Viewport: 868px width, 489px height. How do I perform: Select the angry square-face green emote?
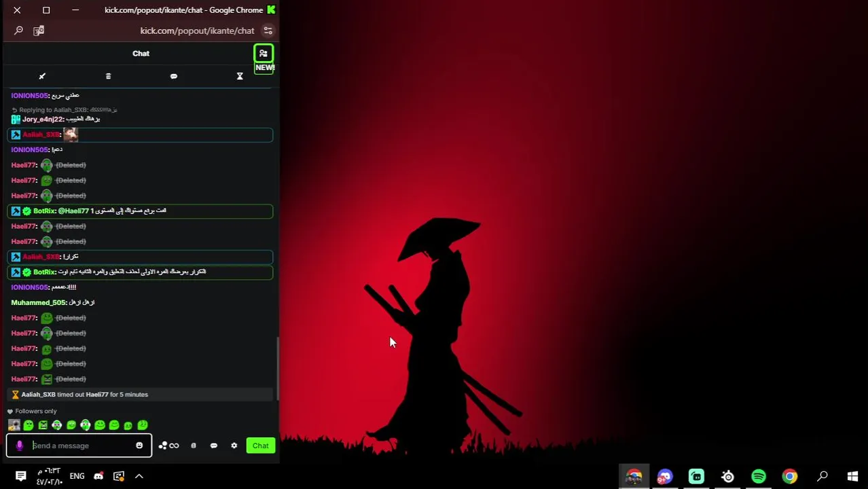(43, 425)
